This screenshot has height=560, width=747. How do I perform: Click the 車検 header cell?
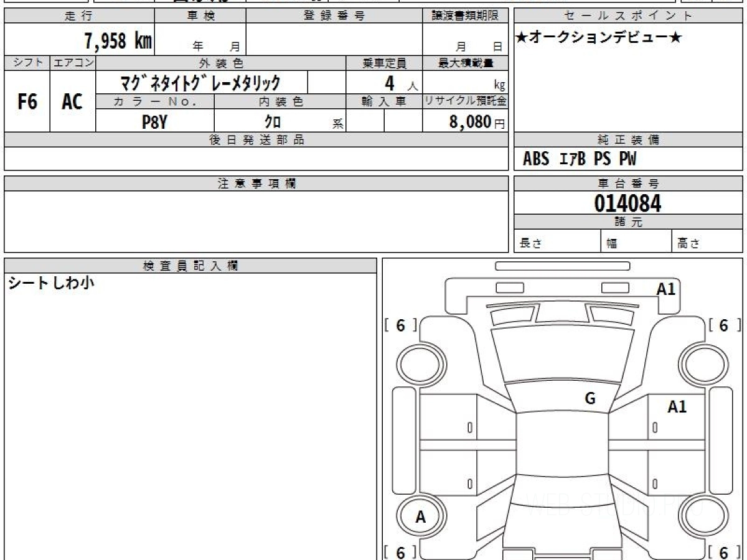coord(200,16)
